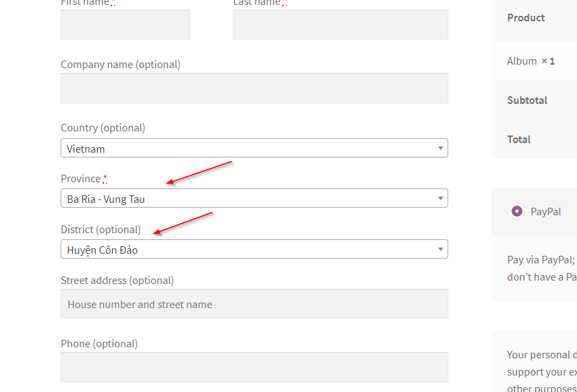Click the Company name input box
577x392 pixels.
(254, 89)
